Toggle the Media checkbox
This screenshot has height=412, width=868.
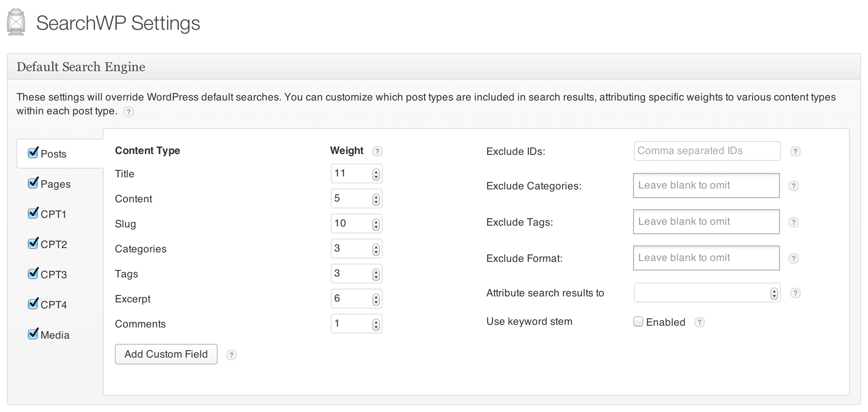coord(33,334)
